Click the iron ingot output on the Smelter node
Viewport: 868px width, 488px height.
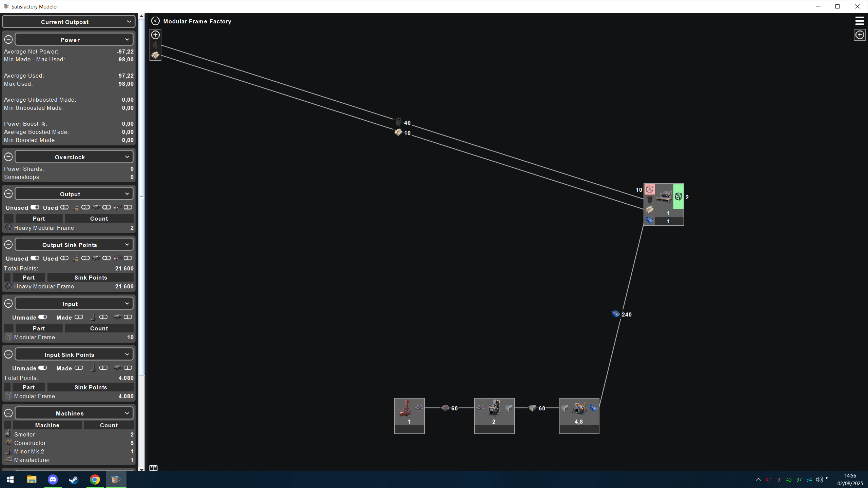tap(509, 408)
